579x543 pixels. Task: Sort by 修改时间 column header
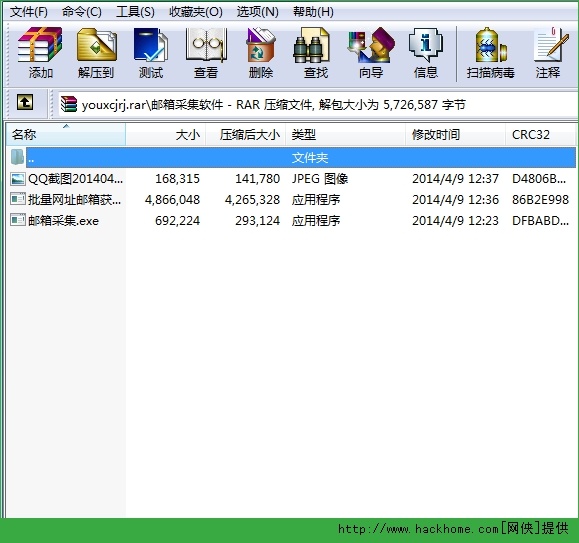point(455,135)
